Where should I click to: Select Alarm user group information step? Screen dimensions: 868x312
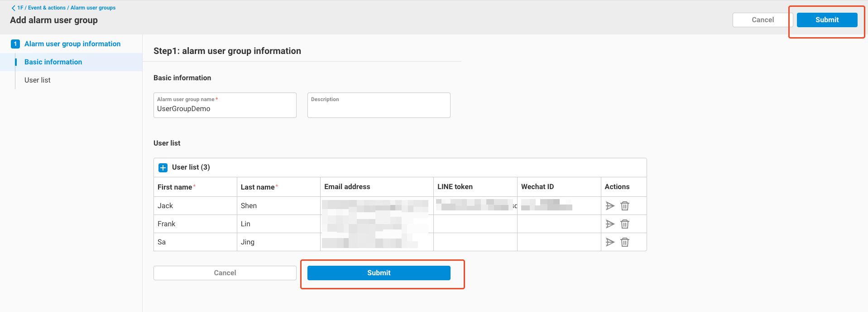click(72, 44)
